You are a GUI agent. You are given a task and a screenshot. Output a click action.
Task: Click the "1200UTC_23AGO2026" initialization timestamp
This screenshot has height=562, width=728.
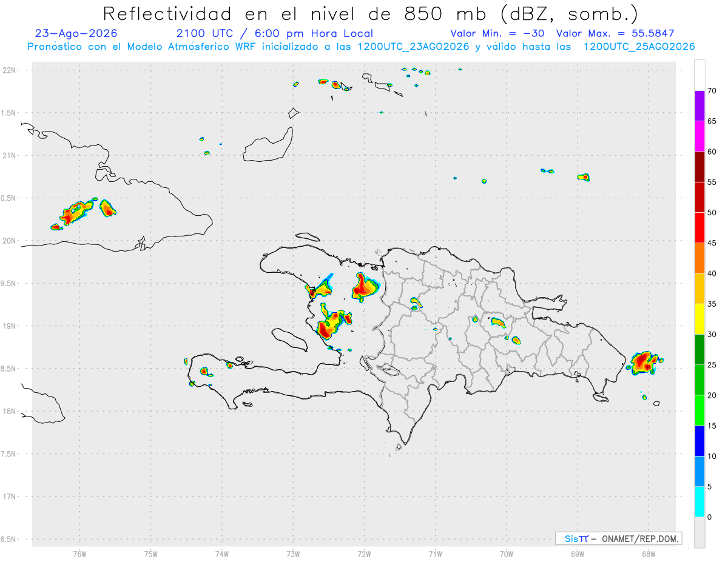tap(414, 47)
